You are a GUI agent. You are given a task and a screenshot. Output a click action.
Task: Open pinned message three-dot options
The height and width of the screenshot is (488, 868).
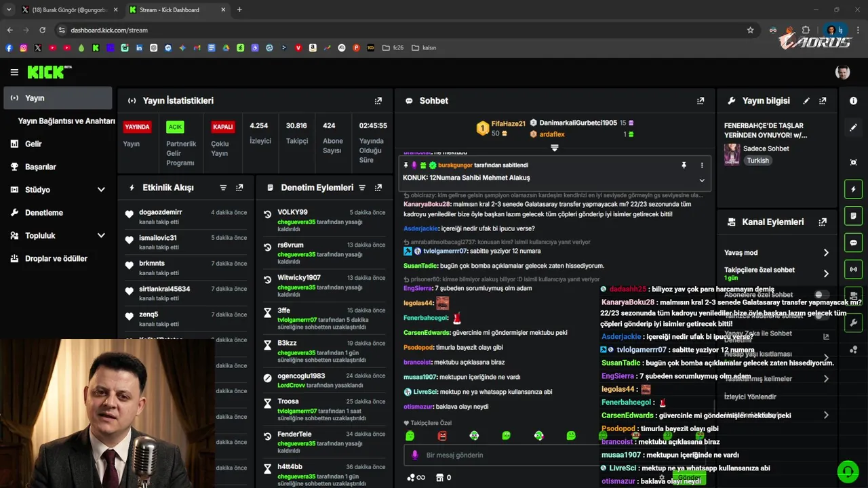coord(702,165)
